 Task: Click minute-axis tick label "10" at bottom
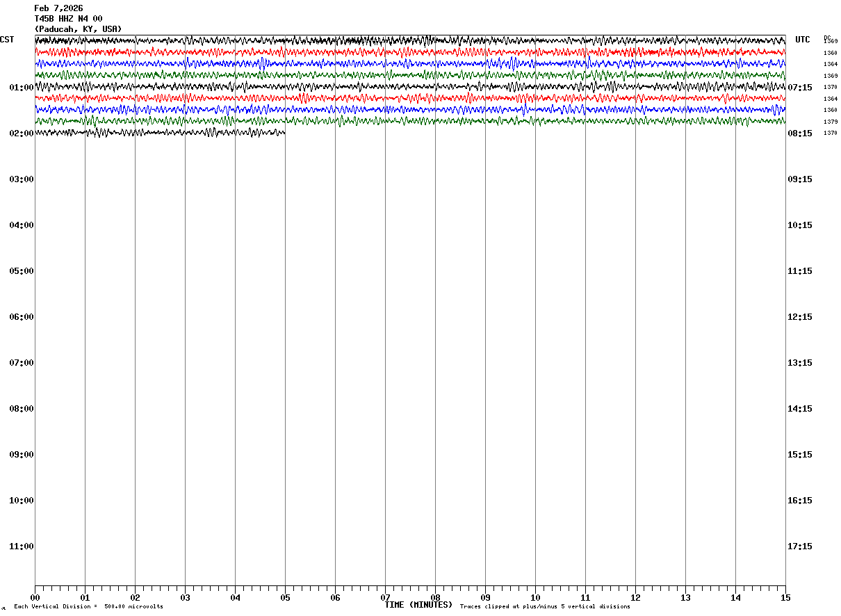pos(535,598)
